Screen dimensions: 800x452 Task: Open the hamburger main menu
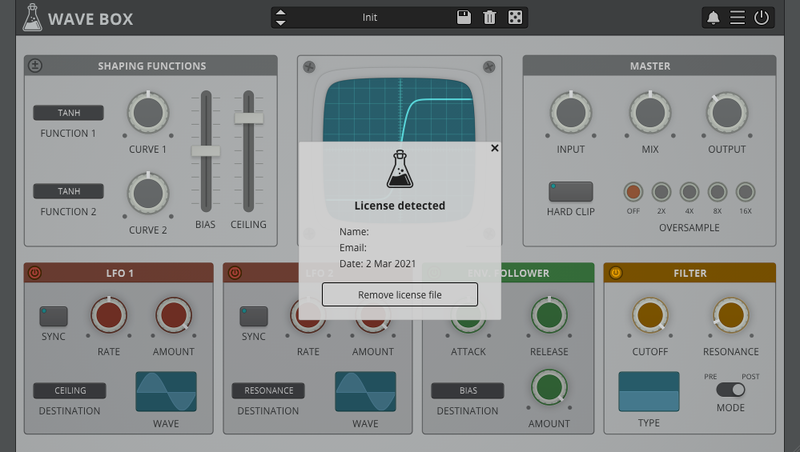[x=737, y=18]
